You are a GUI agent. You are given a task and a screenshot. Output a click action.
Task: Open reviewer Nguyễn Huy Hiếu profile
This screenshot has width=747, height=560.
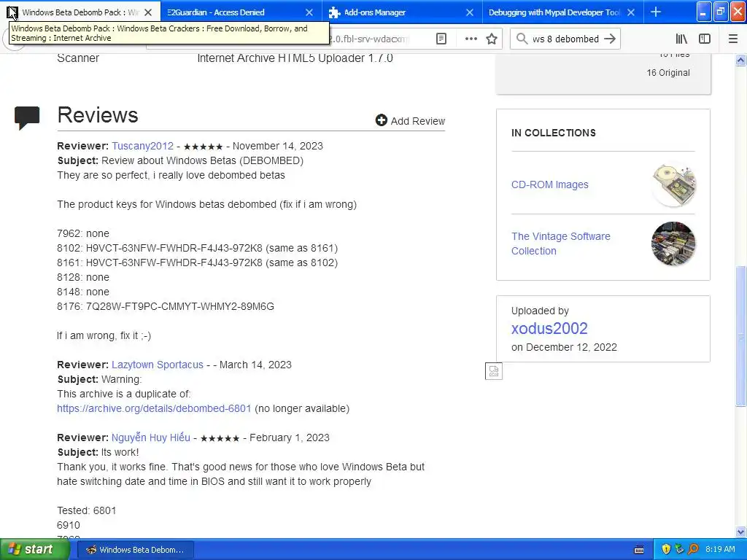(150, 437)
